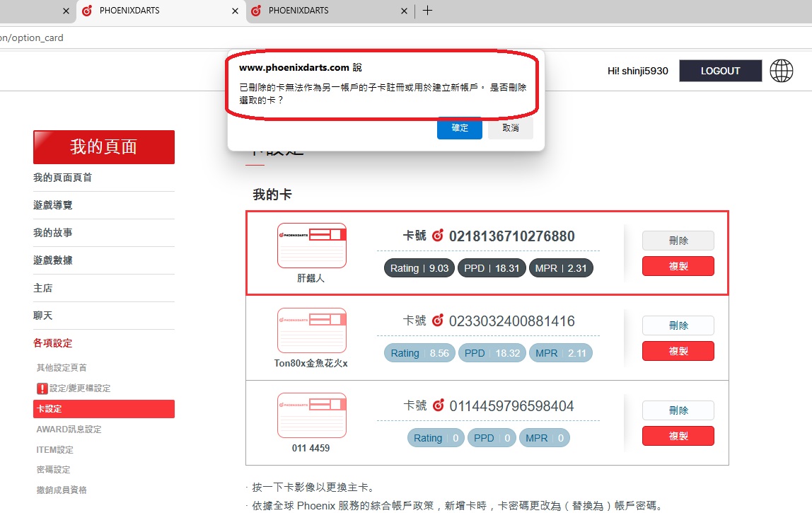Click the red alert icon beside 設定/變更檔設定

tap(42, 388)
